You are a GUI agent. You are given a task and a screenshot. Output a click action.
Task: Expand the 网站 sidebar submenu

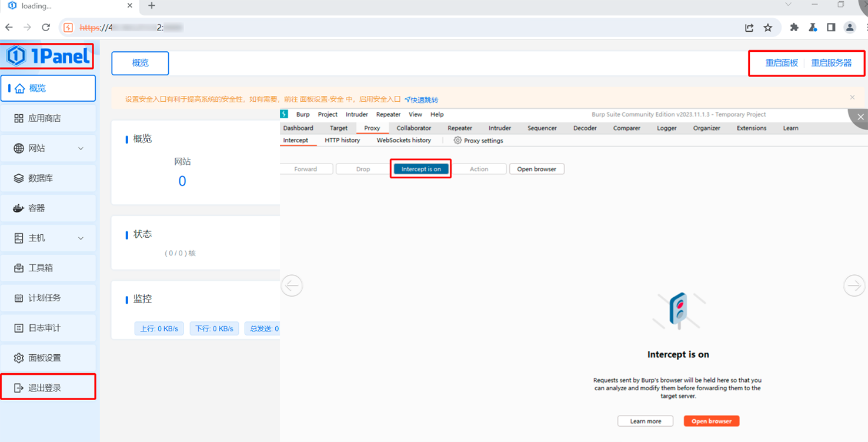point(81,148)
